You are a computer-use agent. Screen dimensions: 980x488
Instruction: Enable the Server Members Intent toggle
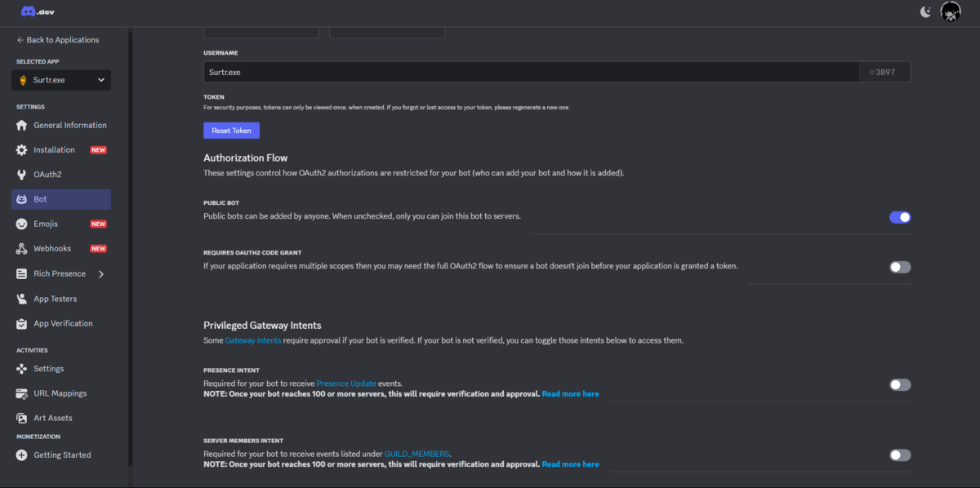pyautogui.click(x=900, y=455)
